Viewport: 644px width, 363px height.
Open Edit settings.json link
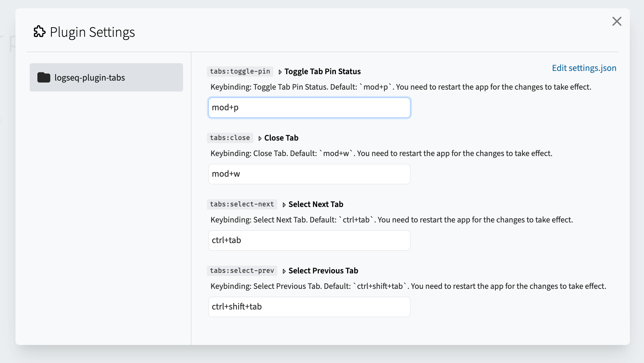(584, 68)
